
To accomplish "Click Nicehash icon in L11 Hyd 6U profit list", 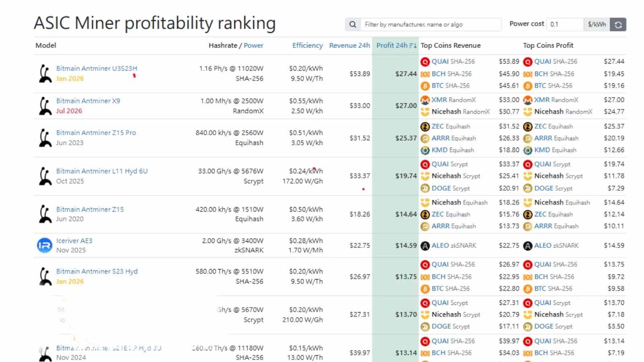I will point(528,176).
